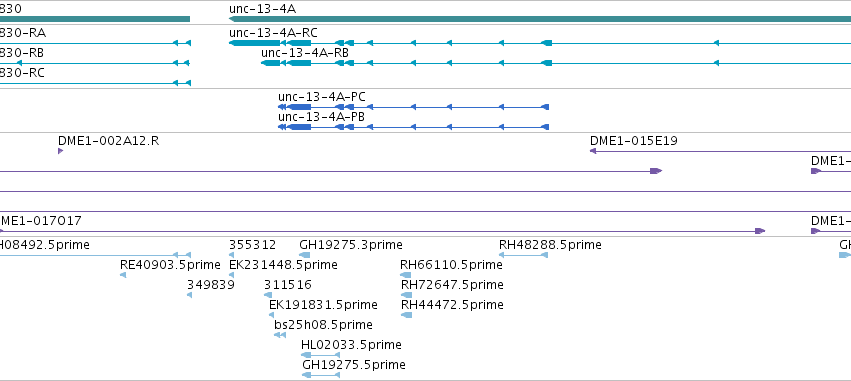
Task: Click the unc-13-4A-PC protein feature
Action: 414,107
